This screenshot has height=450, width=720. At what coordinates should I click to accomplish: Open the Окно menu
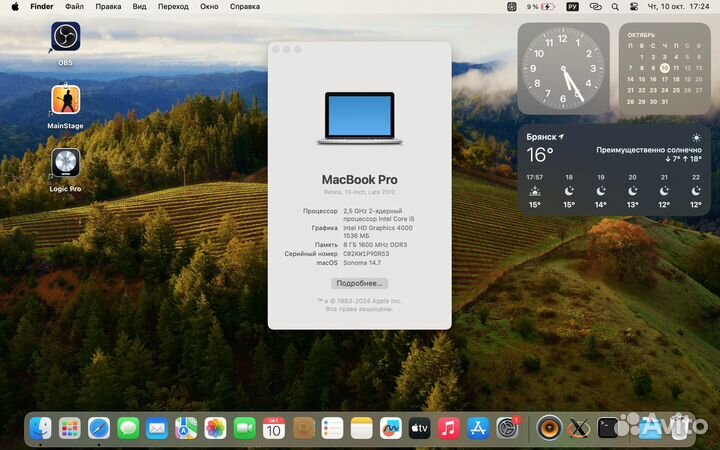tap(209, 7)
